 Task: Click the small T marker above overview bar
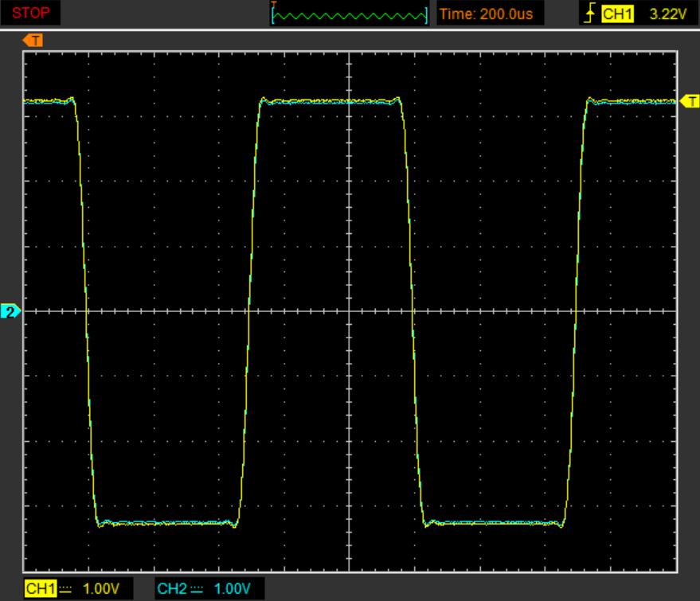pyautogui.click(x=274, y=4)
